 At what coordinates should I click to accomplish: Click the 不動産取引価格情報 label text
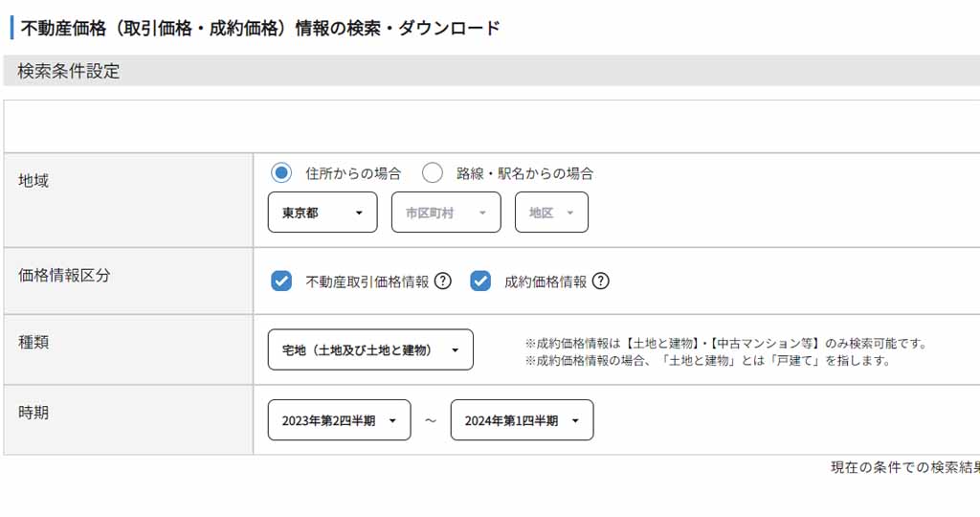click(367, 281)
